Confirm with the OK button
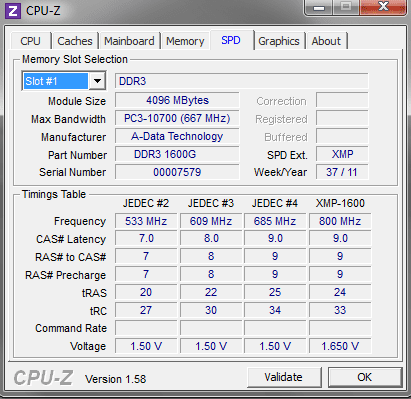Image resolution: width=411 pixels, height=399 pixels. [x=365, y=377]
